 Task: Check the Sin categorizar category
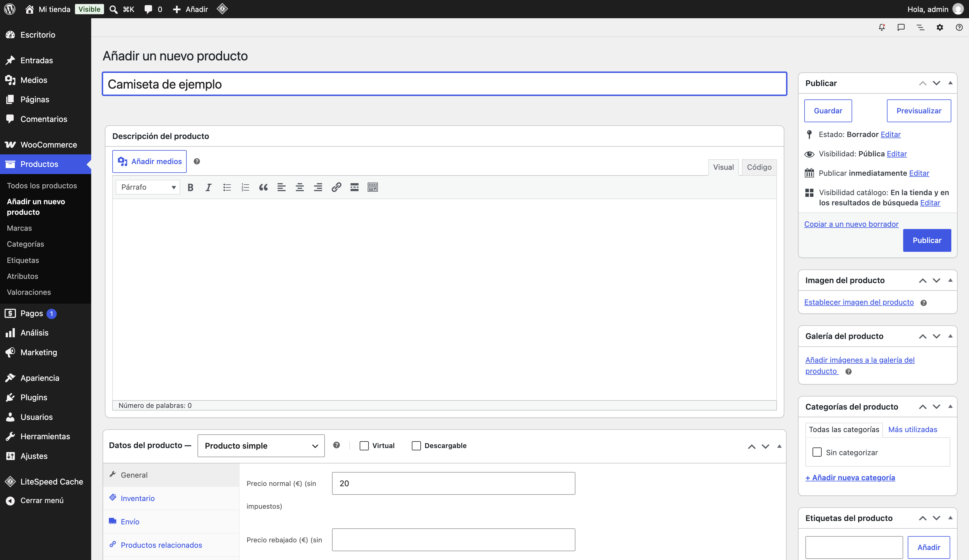(x=817, y=452)
